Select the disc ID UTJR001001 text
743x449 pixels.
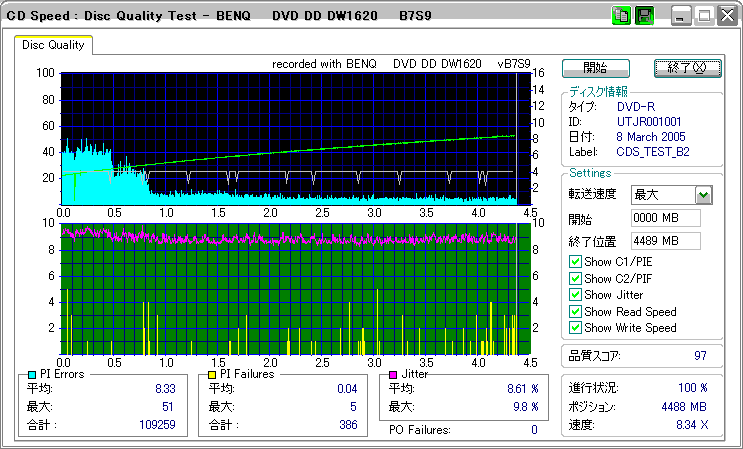[x=649, y=122]
